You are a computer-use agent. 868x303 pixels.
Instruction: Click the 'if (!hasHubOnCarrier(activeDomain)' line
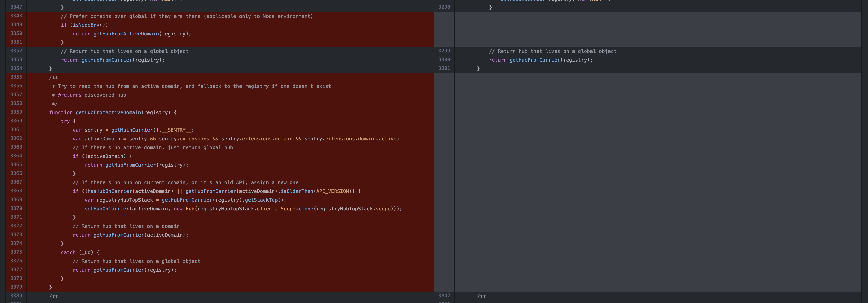pyautogui.click(x=217, y=192)
